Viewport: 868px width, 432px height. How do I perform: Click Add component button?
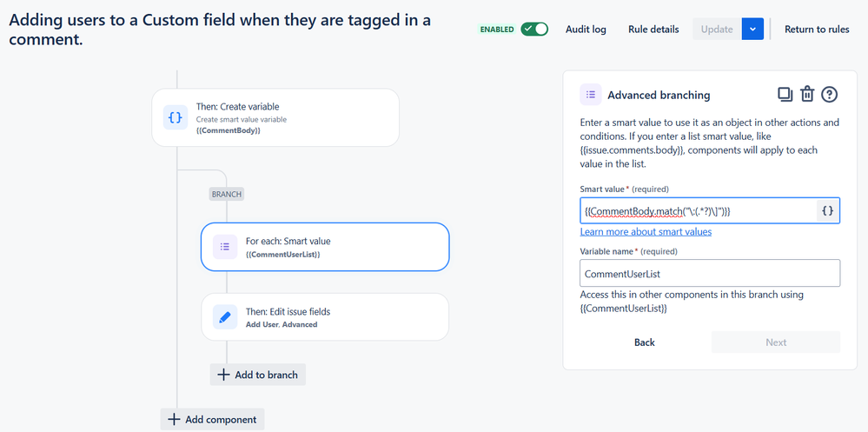coord(213,419)
